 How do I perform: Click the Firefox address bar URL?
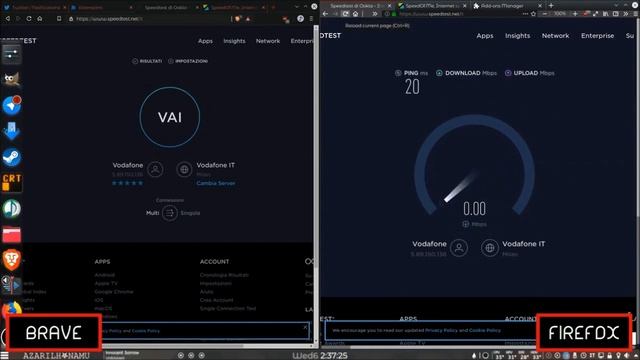coord(431,14)
